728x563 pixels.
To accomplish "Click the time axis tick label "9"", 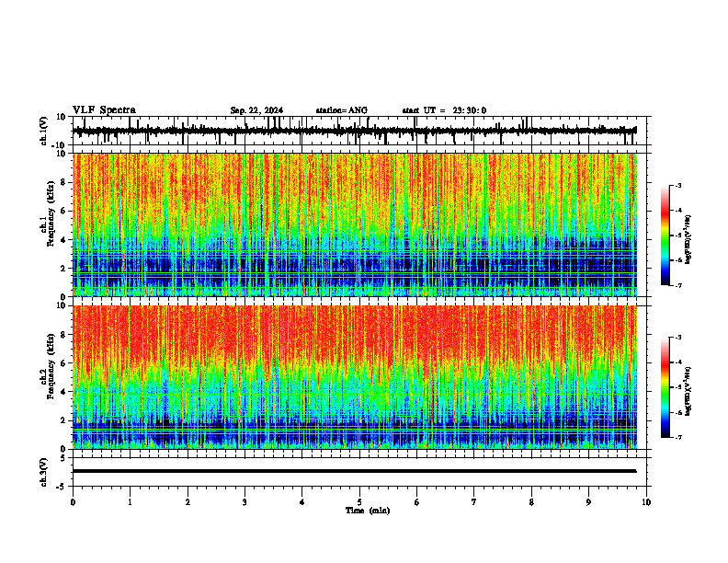I will click(x=588, y=502).
